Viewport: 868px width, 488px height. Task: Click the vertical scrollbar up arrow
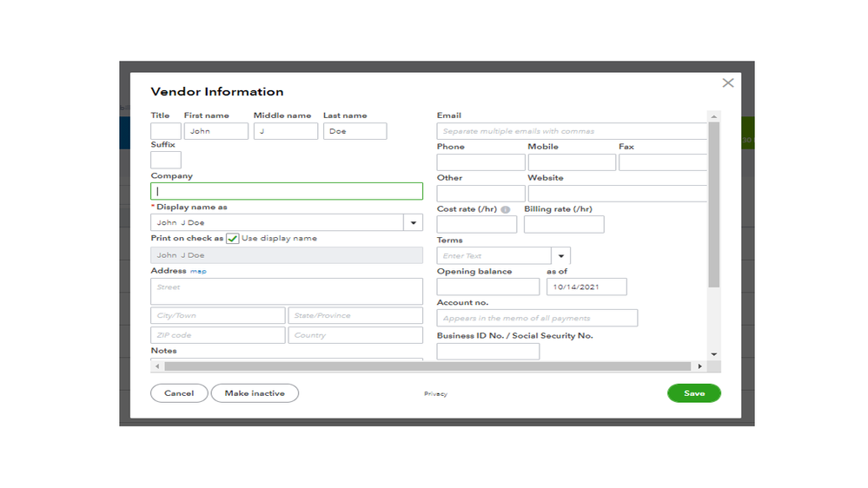point(714,116)
